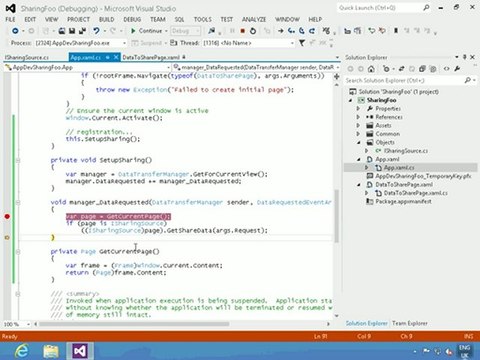480x360 pixels.
Task: Switch to the DataToSharePage.xaml tab
Action: (x=151, y=57)
